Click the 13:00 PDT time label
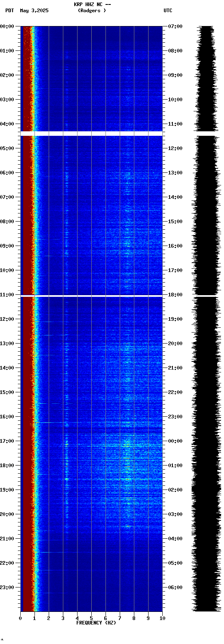The width and height of the screenshot is (224, 644). [x=7, y=344]
